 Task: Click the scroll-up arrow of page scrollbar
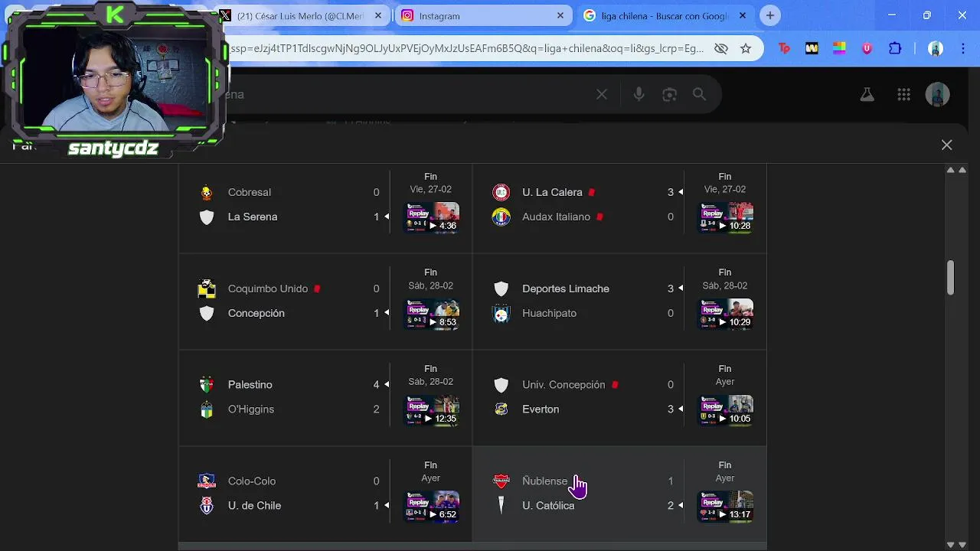tap(962, 170)
